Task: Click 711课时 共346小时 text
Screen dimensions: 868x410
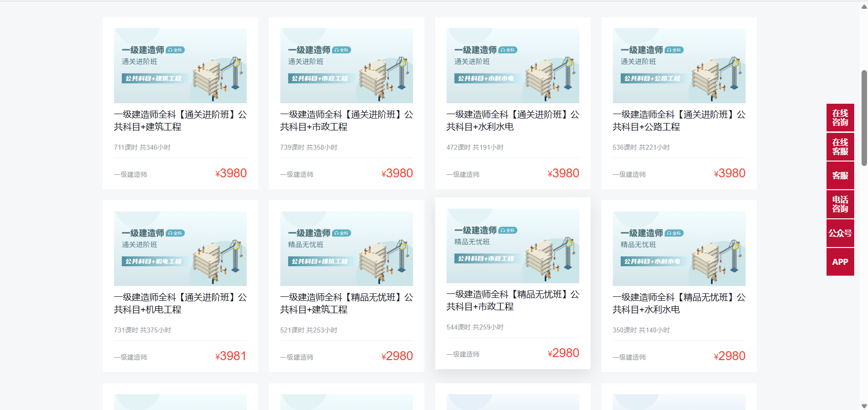Action: [142, 147]
